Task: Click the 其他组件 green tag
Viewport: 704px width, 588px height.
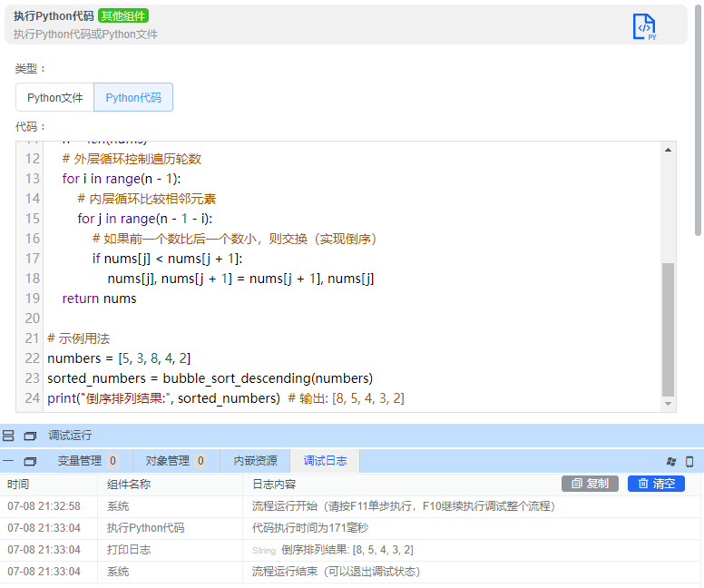Action: pos(123,16)
